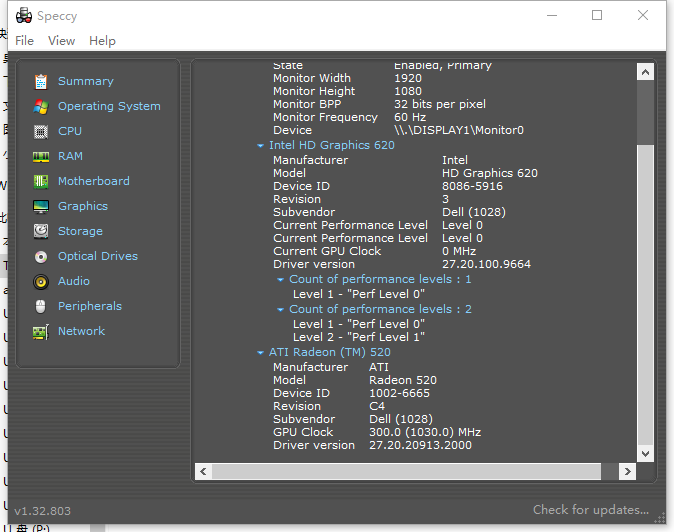Click the RAM memory stick icon
Viewport: 674px width, 532px height.
(41, 156)
